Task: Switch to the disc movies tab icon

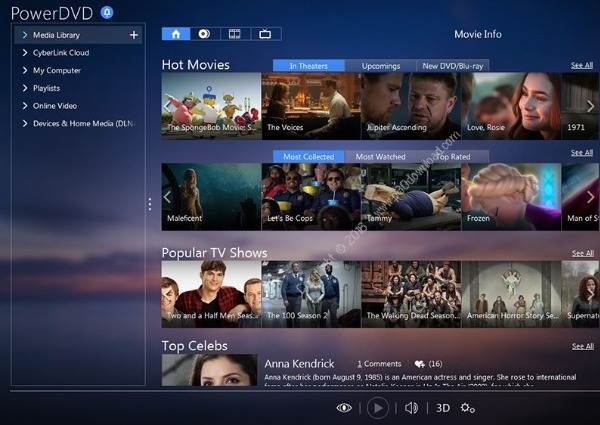Action: (x=205, y=34)
